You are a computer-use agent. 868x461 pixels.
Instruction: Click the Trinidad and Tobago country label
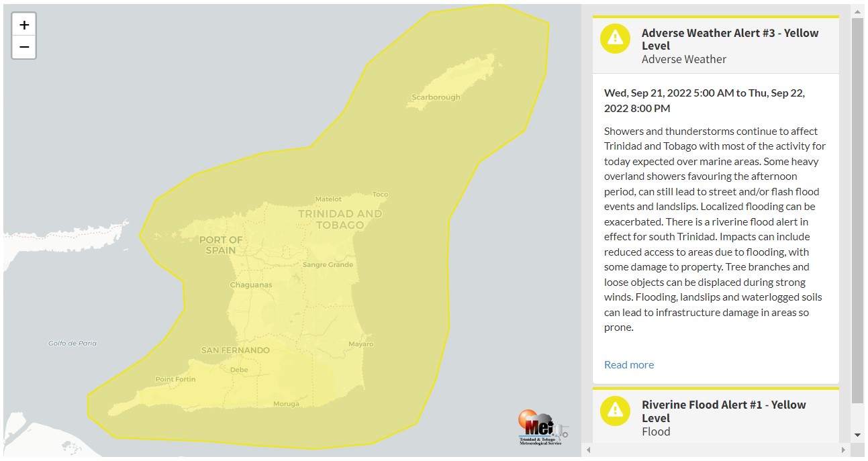340,219
